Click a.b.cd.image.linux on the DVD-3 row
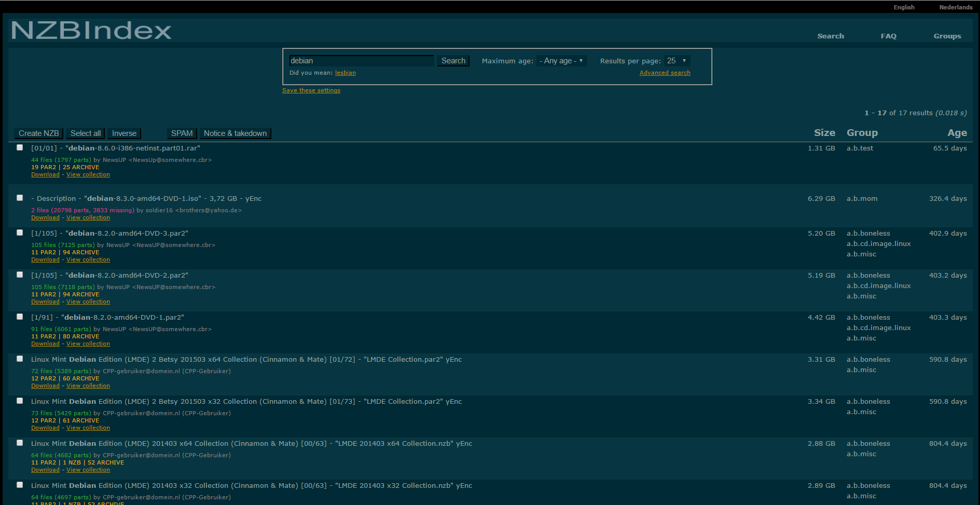 pyautogui.click(x=878, y=243)
